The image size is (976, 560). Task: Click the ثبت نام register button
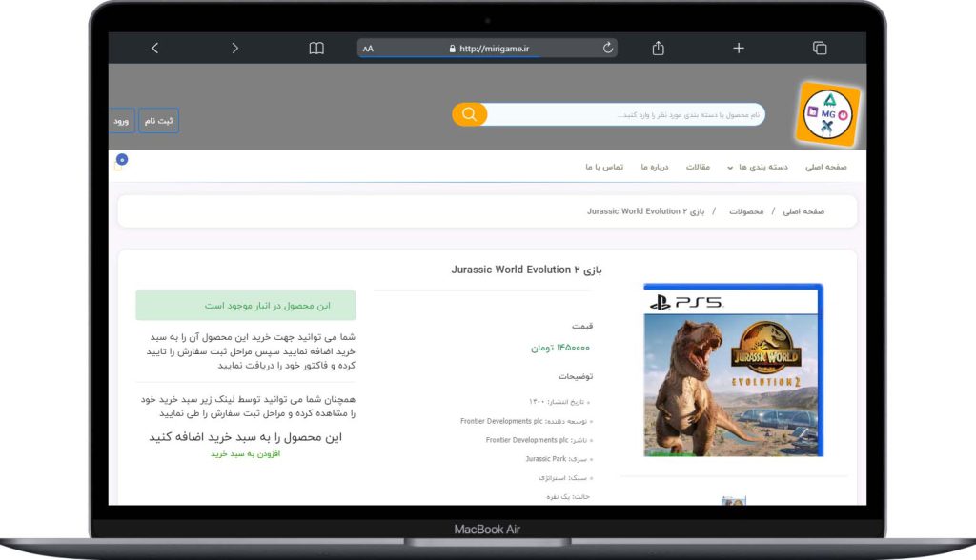(158, 121)
